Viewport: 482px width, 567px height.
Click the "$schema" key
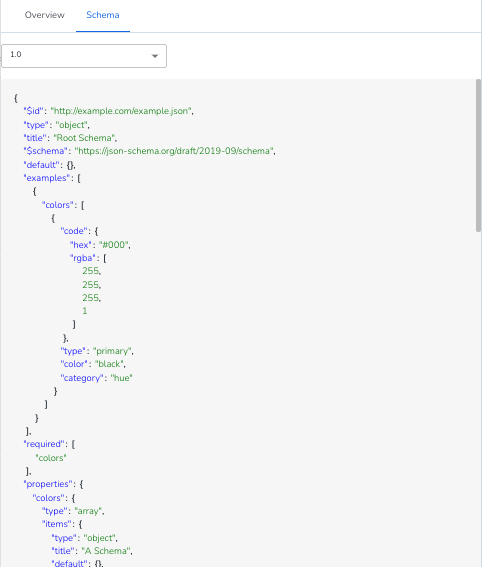click(46, 151)
